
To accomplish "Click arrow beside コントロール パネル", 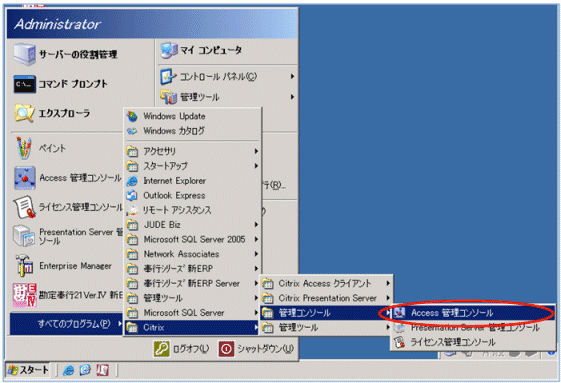I will click(x=292, y=76).
